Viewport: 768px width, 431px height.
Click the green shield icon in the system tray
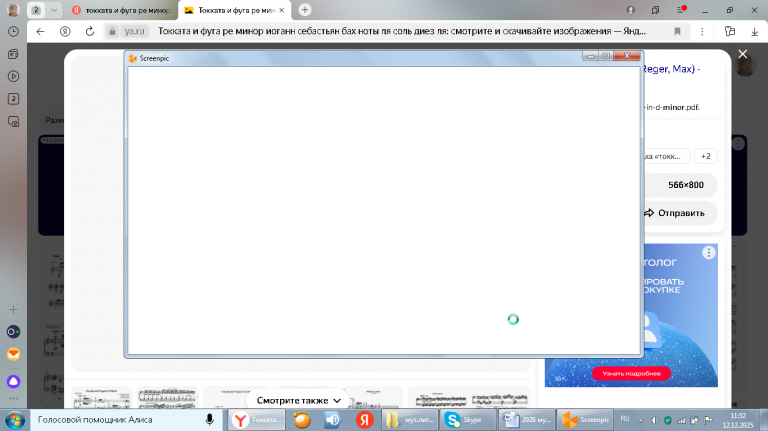pos(668,420)
